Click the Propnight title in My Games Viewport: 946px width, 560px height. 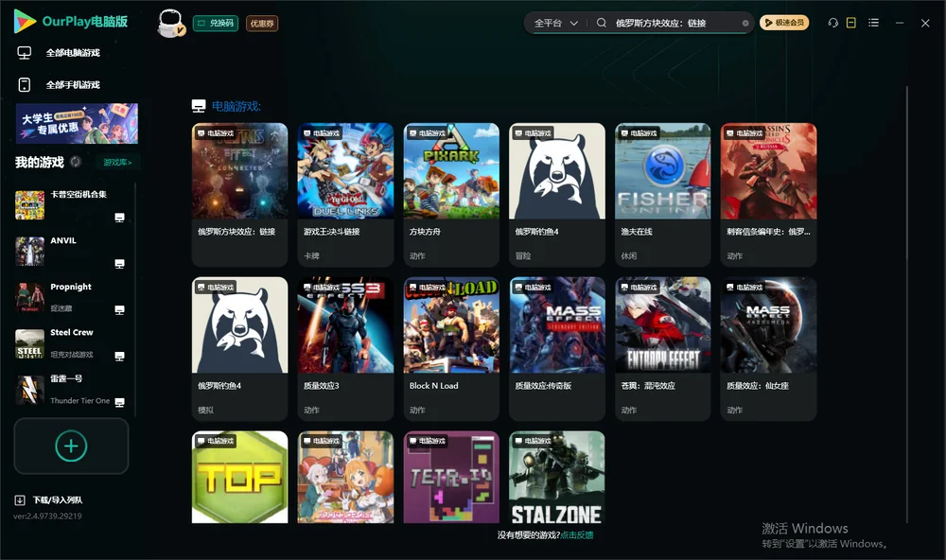71,287
